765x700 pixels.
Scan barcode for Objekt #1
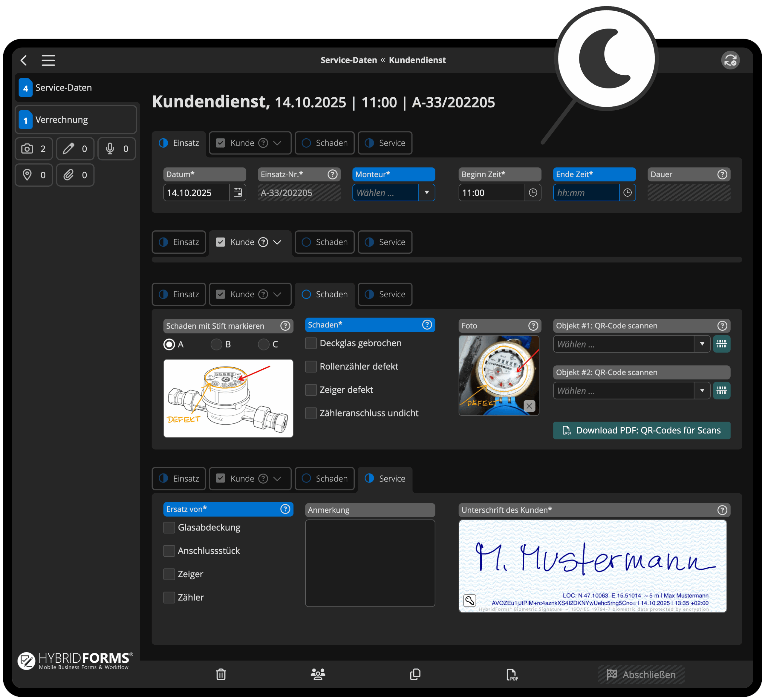[721, 344]
